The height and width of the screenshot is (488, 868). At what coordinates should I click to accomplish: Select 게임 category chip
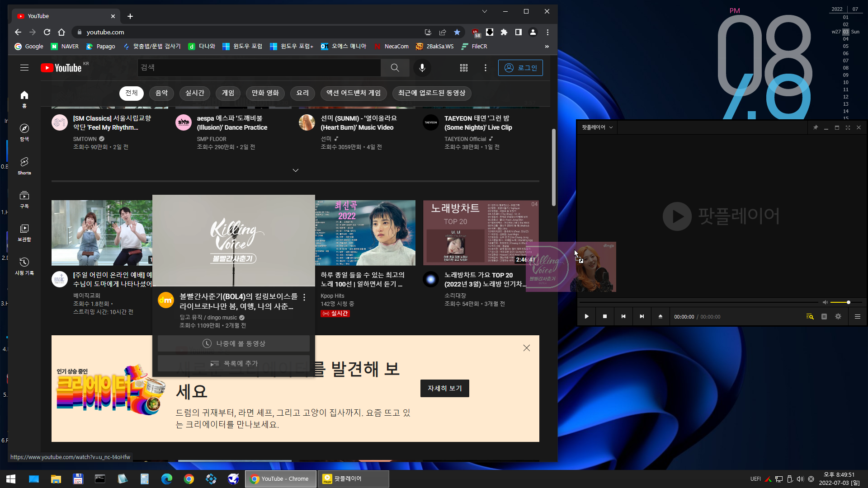coord(228,93)
